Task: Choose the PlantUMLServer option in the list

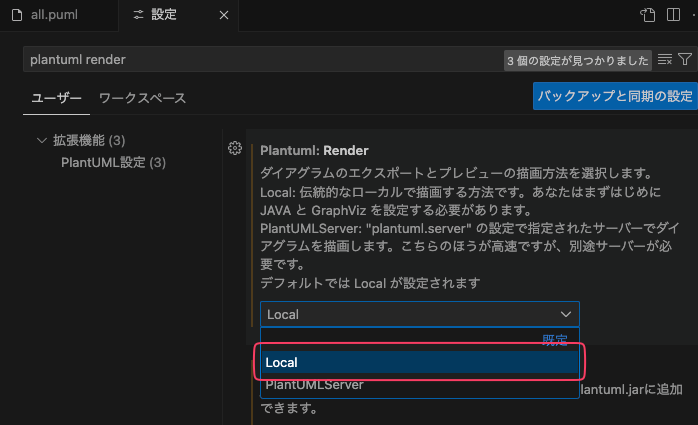Action: pos(419,385)
